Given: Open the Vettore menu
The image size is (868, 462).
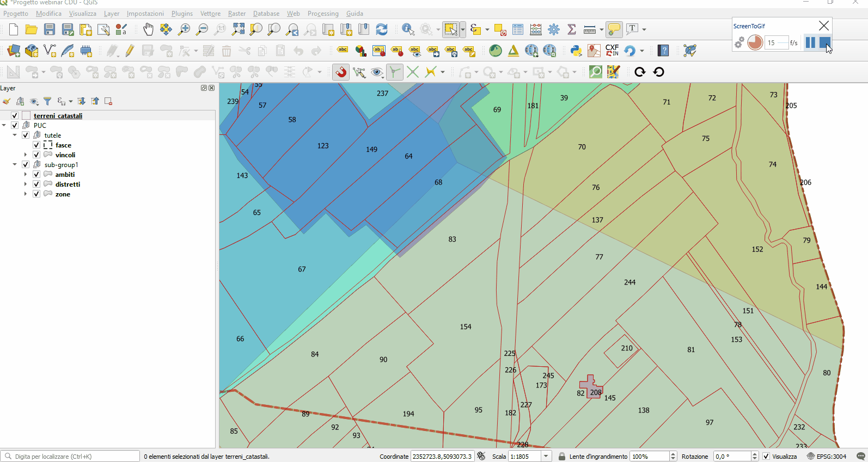Looking at the screenshot, I should (x=210, y=14).
